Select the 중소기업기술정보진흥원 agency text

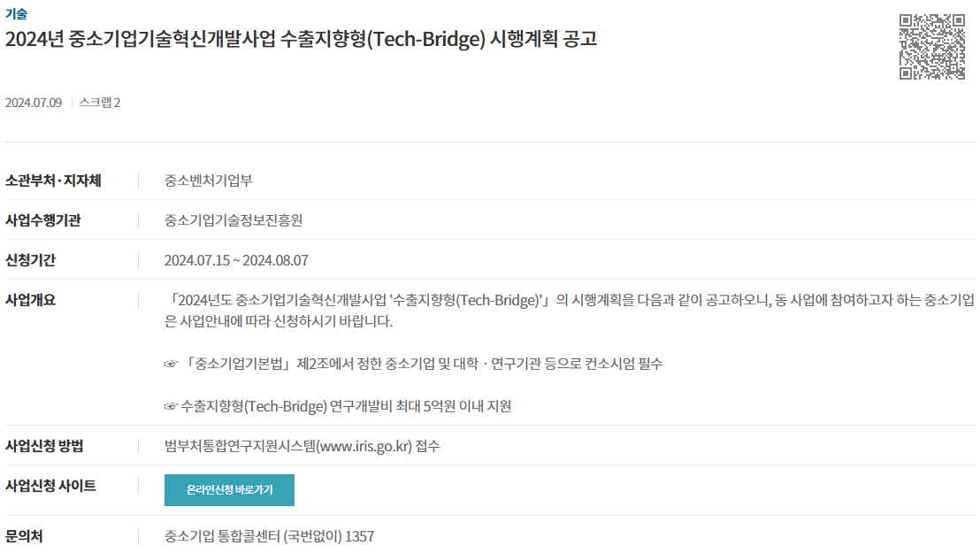pyautogui.click(x=234, y=220)
